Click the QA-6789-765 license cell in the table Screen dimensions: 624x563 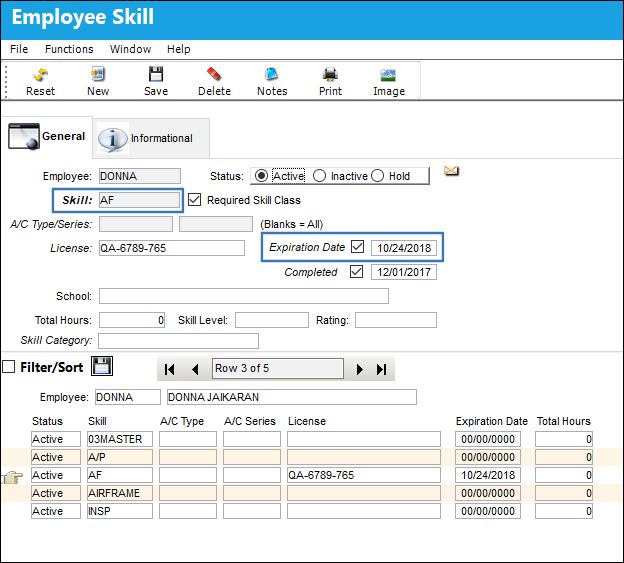point(364,475)
